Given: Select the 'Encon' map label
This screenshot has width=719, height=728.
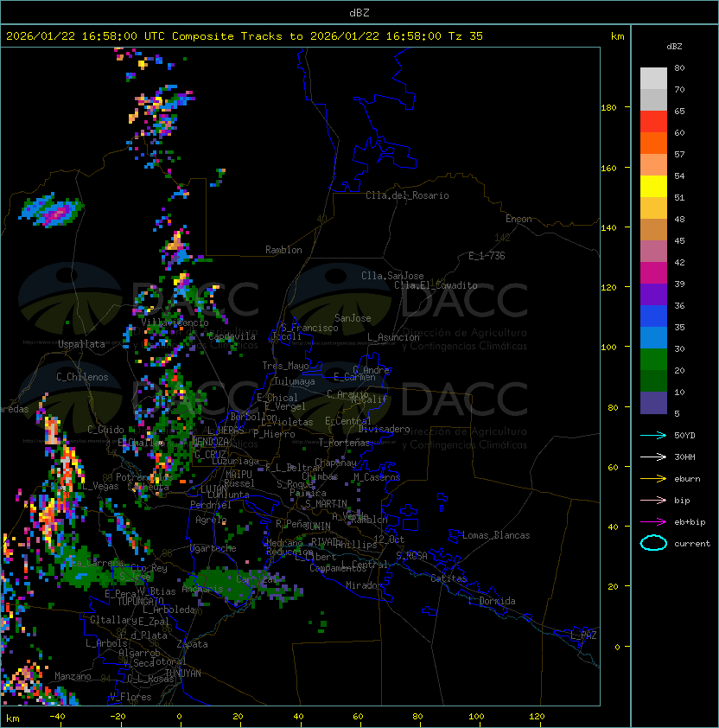Looking at the screenshot, I should [519, 219].
